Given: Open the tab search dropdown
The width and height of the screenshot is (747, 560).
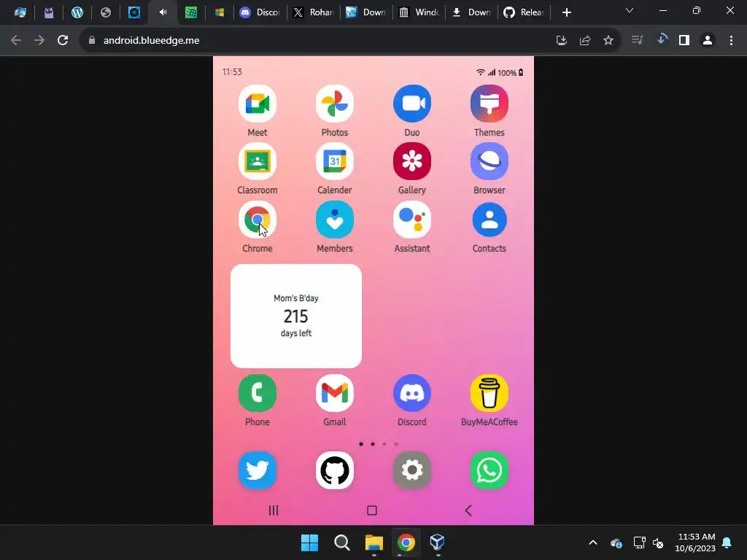Looking at the screenshot, I should pos(630,10).
